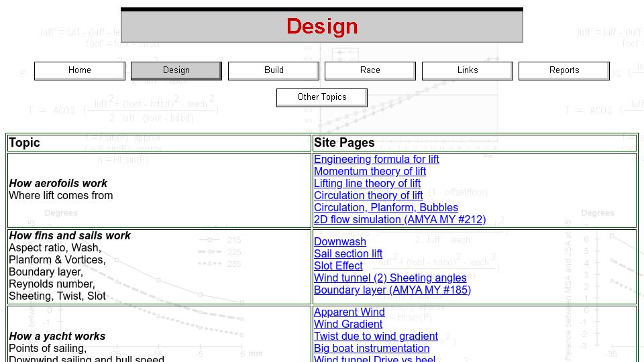The width and height of the screenshot is (644, 362).
Task: Select the Boundary layer, topic text
Action: point(46,272)
